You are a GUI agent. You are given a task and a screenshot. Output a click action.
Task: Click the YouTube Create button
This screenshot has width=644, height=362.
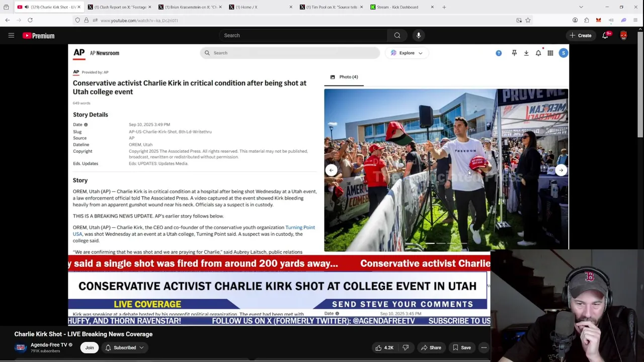[x=580, y=35]
